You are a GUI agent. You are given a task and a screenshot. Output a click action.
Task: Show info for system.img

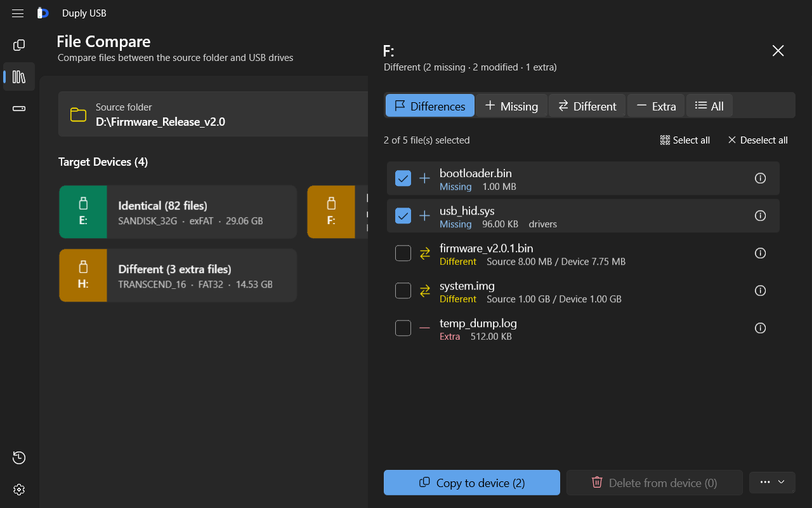(760, 291)
